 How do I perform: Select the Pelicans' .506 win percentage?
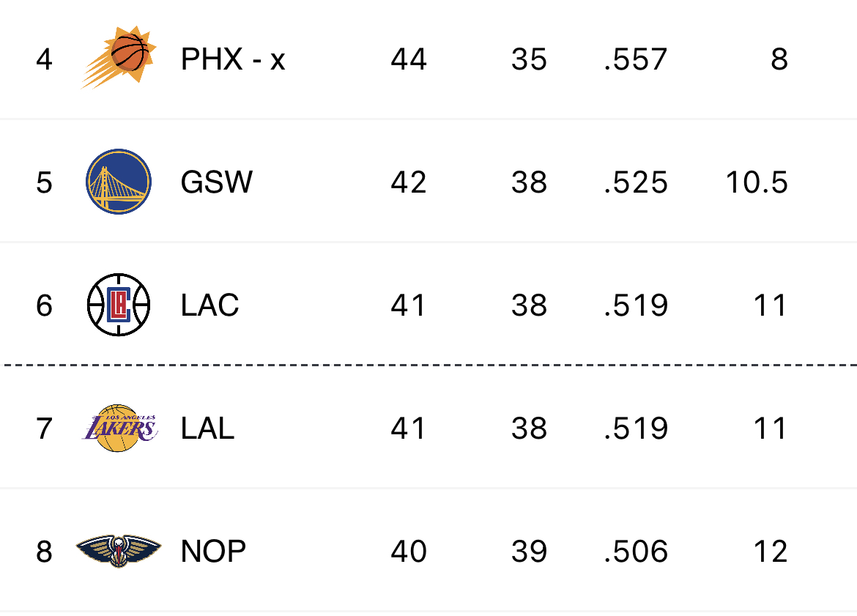coord(637,551)
